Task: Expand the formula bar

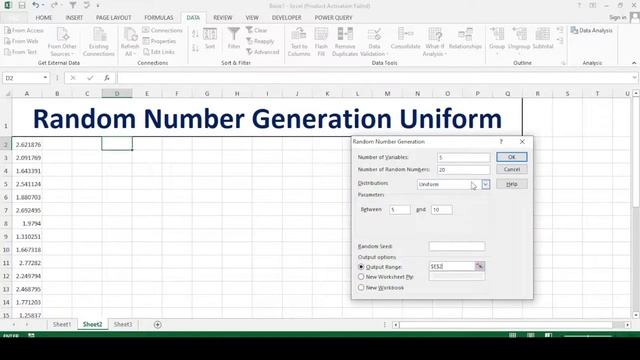Action: click(634, 78)
